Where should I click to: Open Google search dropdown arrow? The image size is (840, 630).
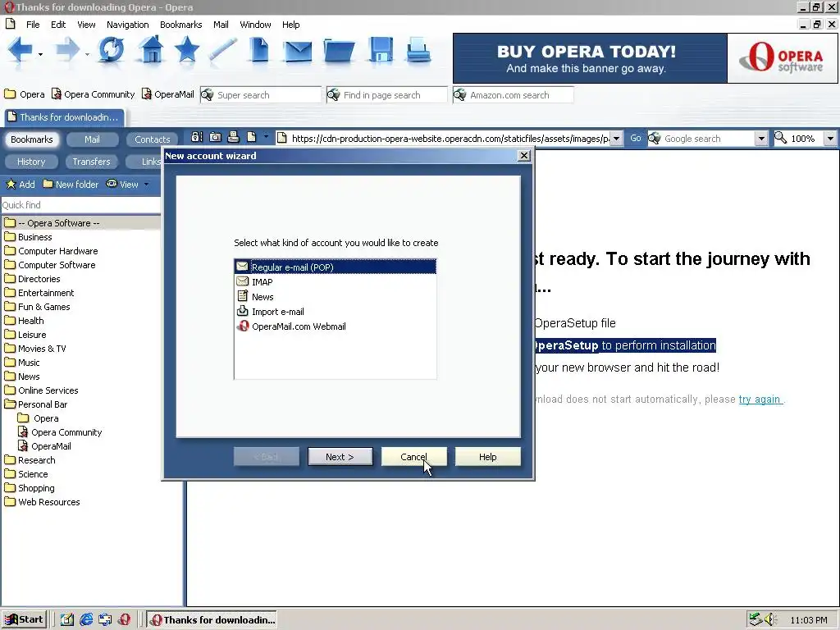(761, 139)
